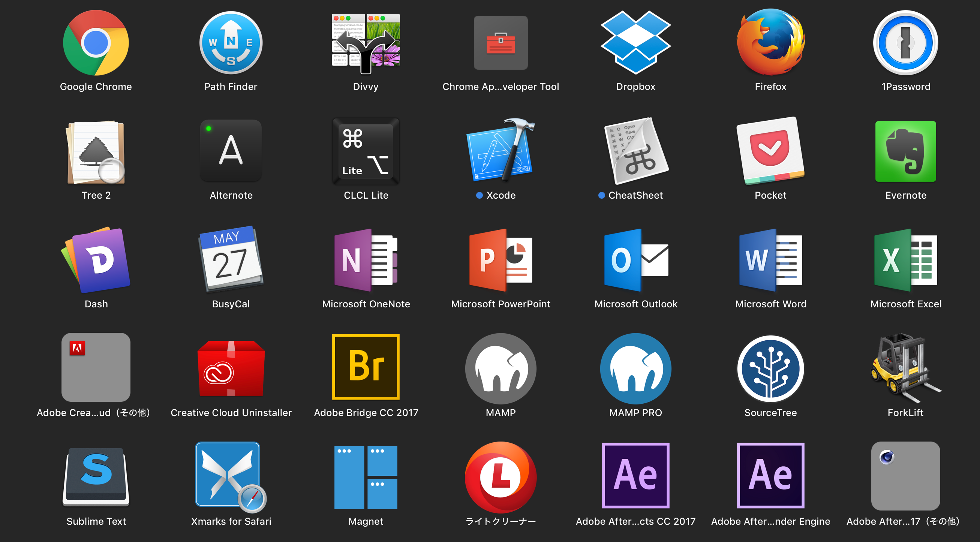
Task: Open Adobe Bridge CC 2017 icon
Action: tap(366, 367)
